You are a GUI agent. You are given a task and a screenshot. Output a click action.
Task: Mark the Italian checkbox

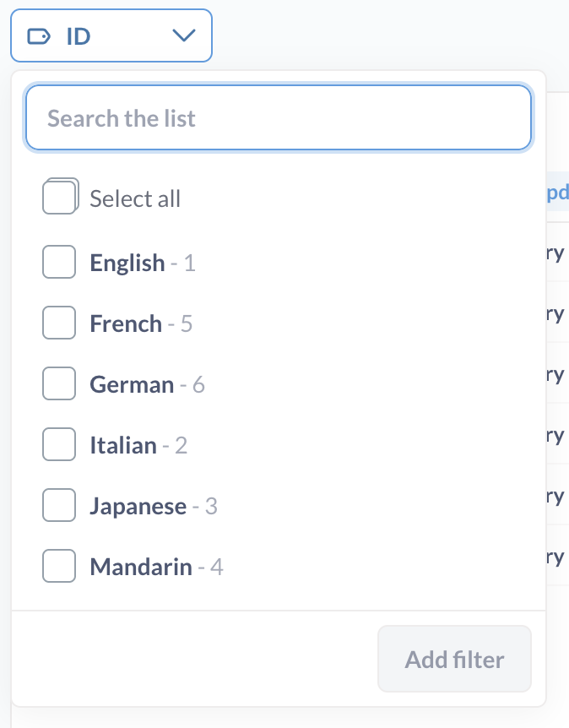point(59,445)
